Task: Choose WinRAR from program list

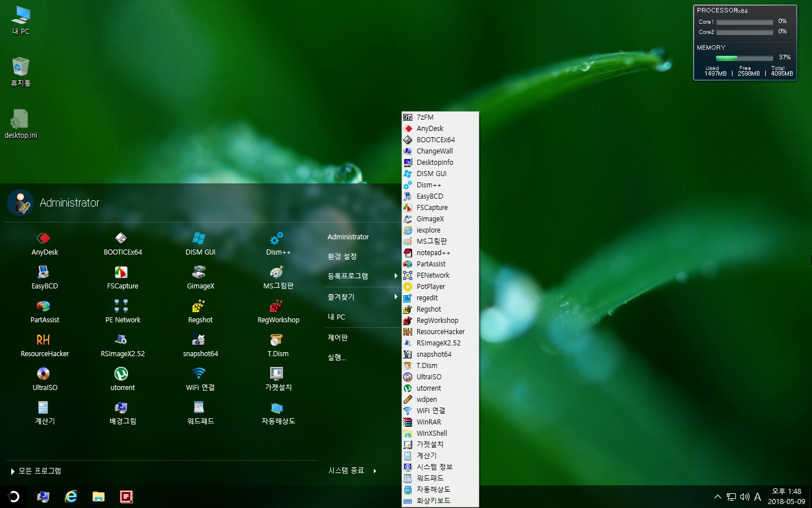Action: point(440,422)
